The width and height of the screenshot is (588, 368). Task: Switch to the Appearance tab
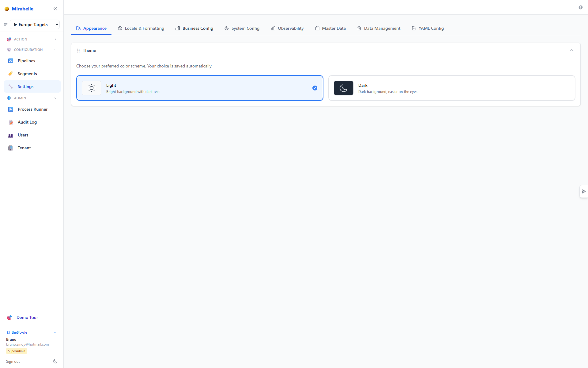point(91,28)
